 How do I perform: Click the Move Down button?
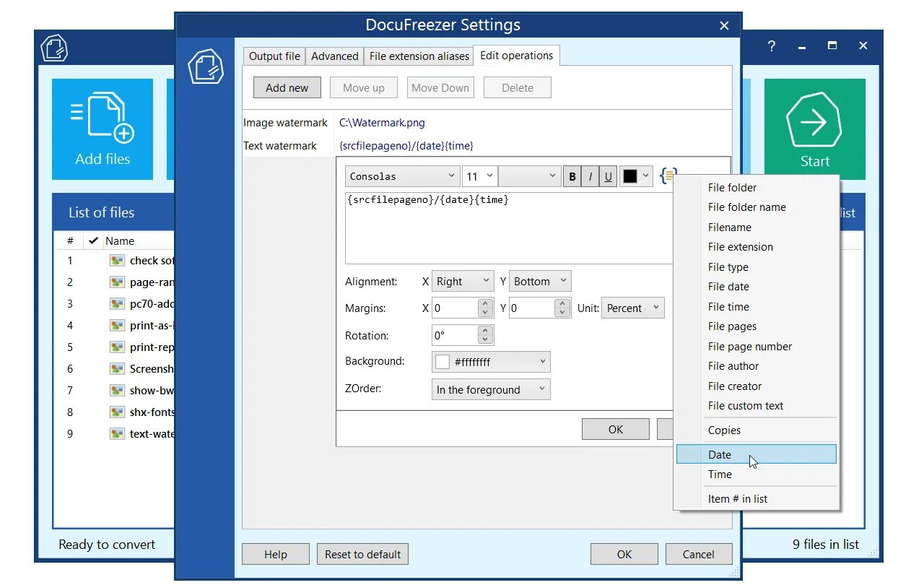440,88
